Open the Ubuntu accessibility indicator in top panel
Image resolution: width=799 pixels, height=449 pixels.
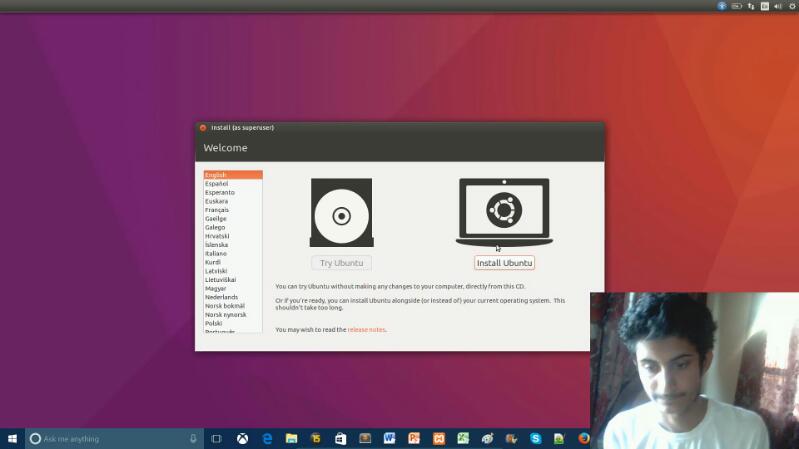click(x=722, y=6)
